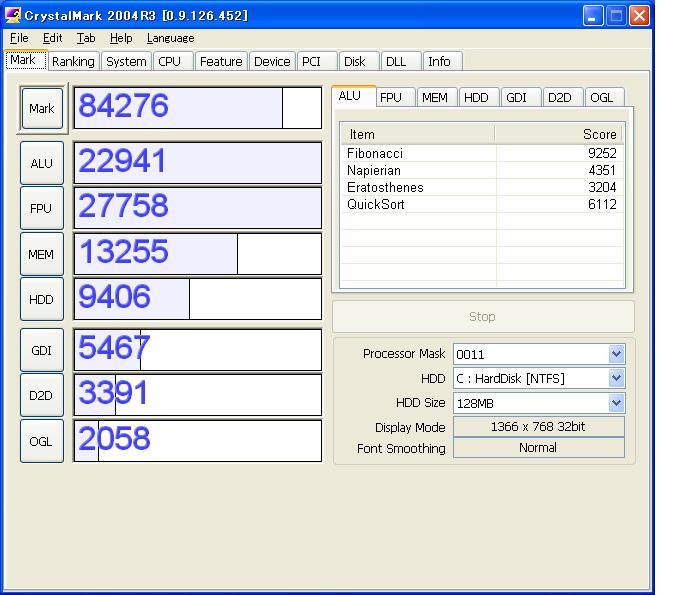Run the D2D benchmark button
683x595 pixels.
click(x=42, y=395)
